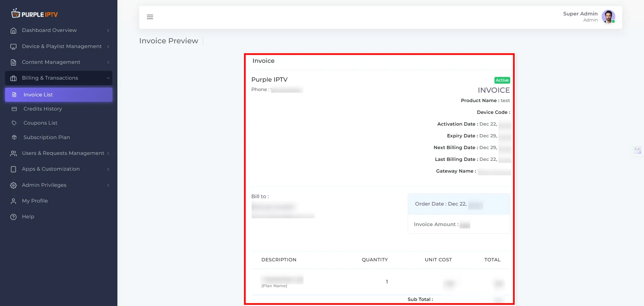Click the Admin Privileges gear icon
Screen dimensions: 644x306
pos(13,185)
